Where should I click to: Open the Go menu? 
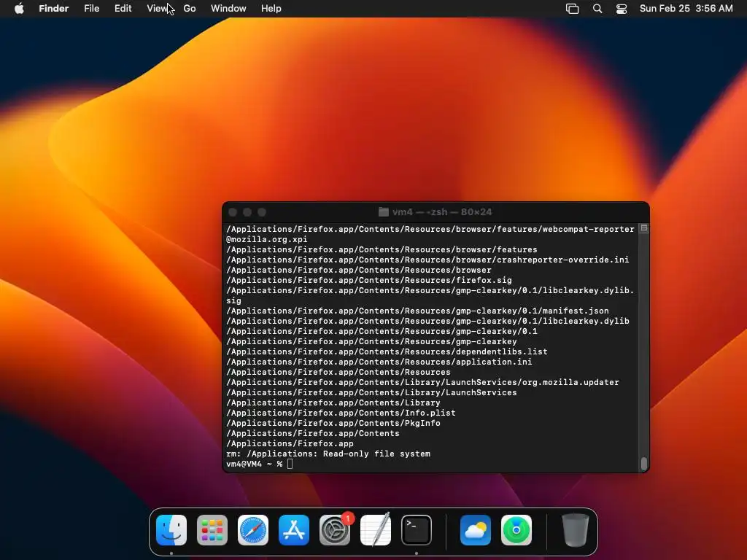[190, 8]
